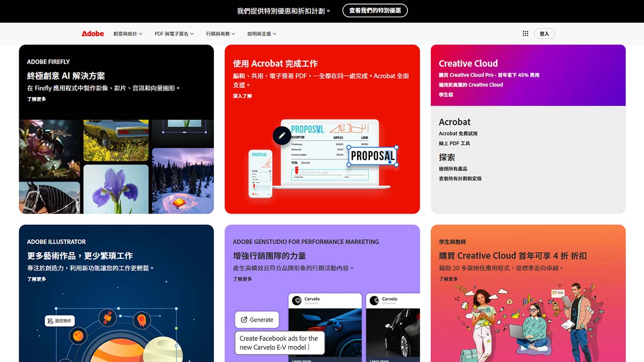Expand the PDF 與電子簽名 dropdown
644x362 pixels.
tap(174, 34)
